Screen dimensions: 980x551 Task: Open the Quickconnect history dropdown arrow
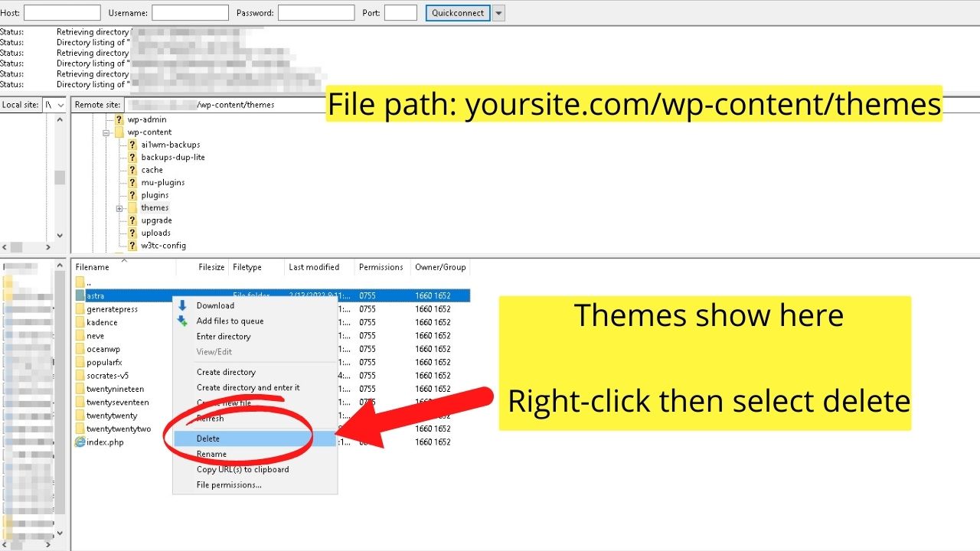pos(498,13)
